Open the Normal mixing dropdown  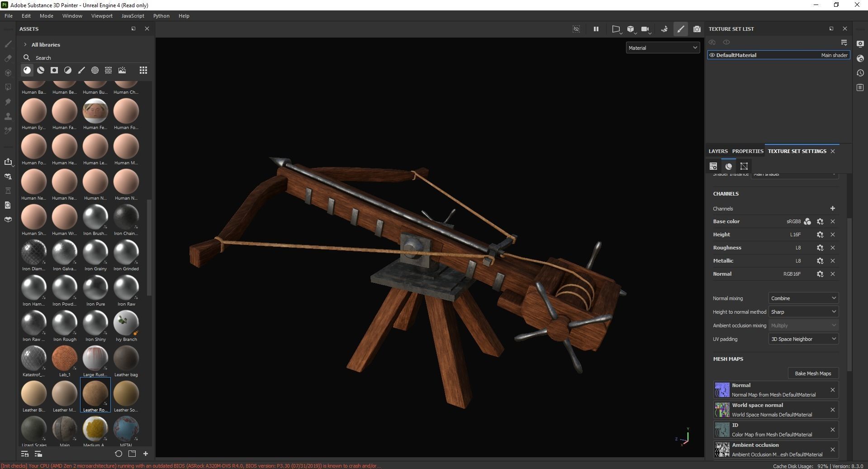coord(803,298)
